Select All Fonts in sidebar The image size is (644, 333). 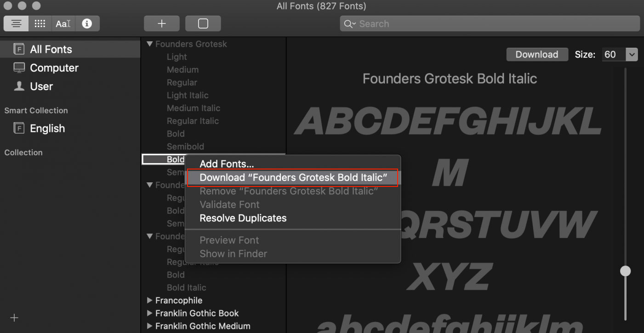[70, 49]
